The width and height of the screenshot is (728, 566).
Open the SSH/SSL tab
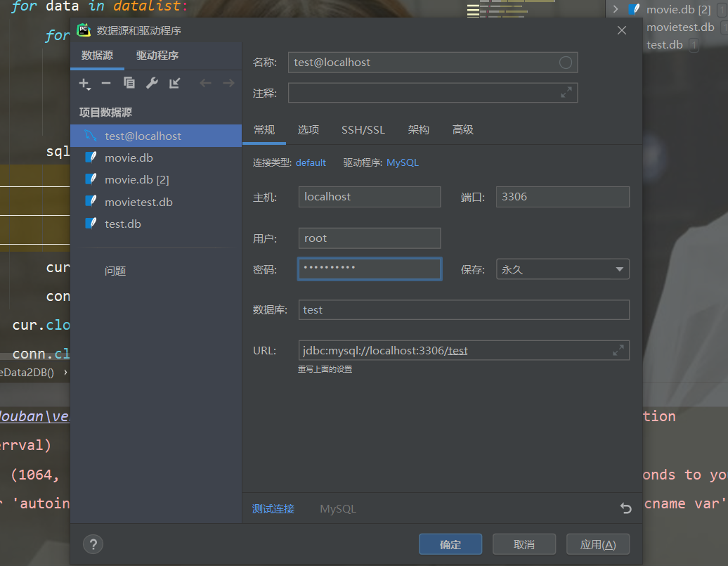(x=363, y=130)
